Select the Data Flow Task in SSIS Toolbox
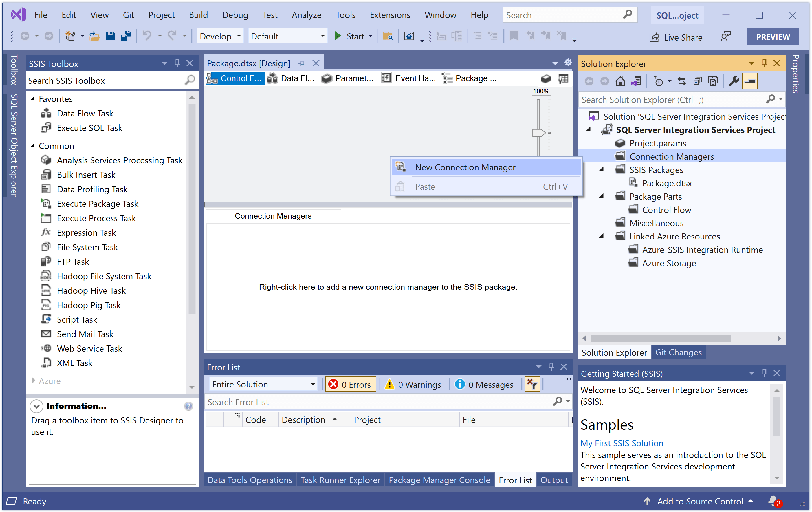This screenshot has height=512, width=812. 85,113
